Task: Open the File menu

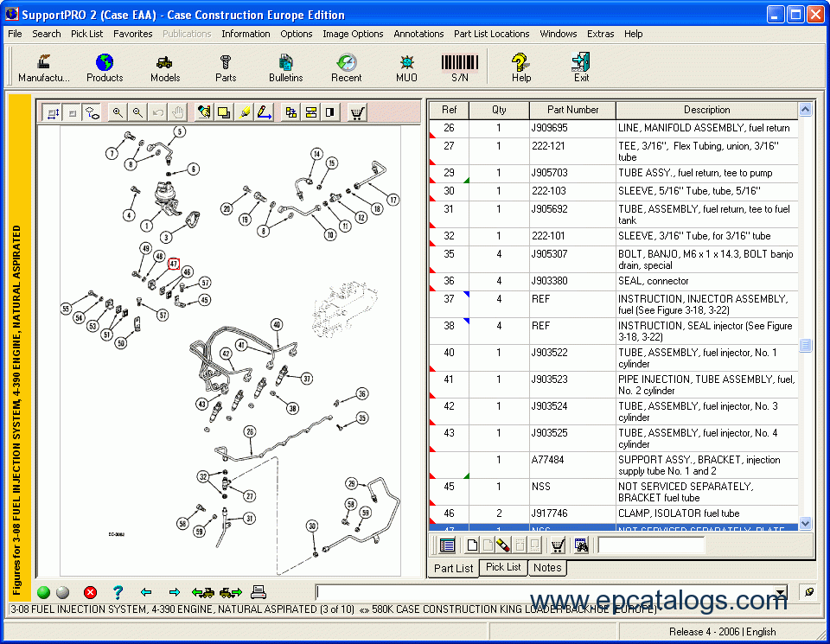Action: (15, 34)
